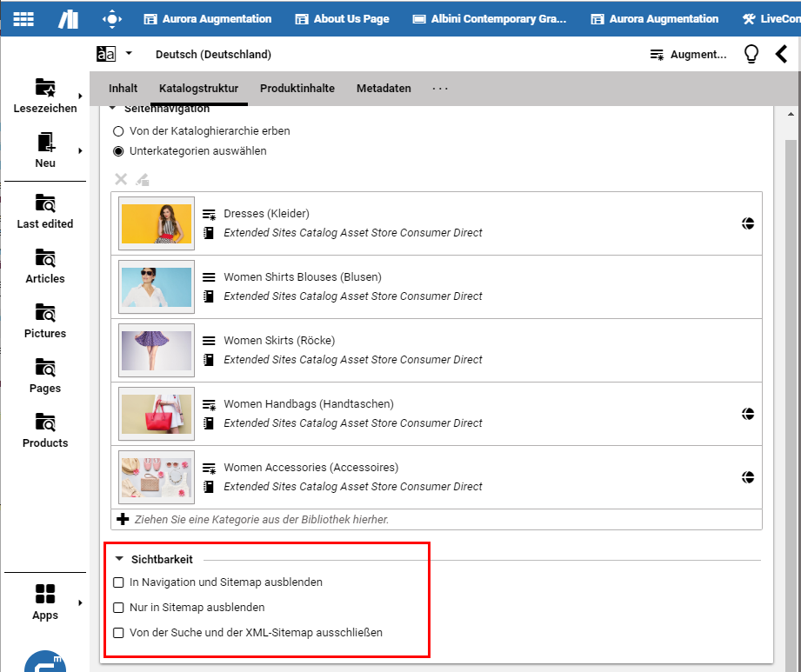Open the About Us Page tab
801x672 pixels.
pyautogui.click(x=342, y=19)
